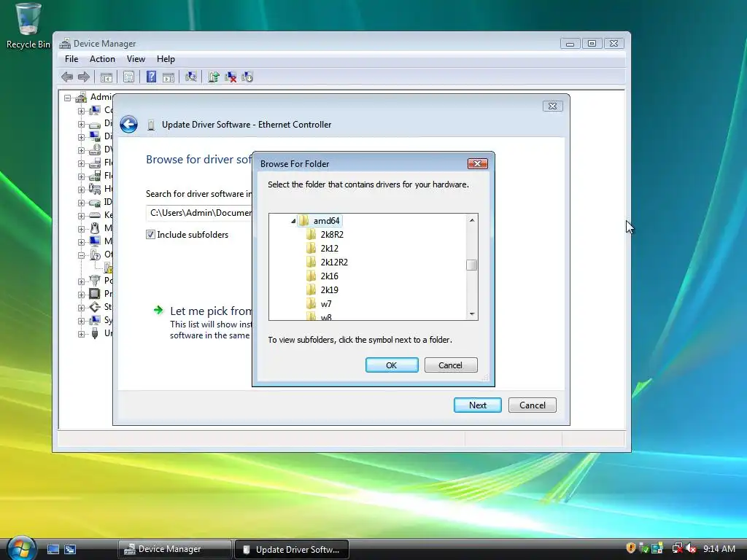The image size is (747, 560).
Task: Select the 2k16 folder
Action: tap(329, 276)
